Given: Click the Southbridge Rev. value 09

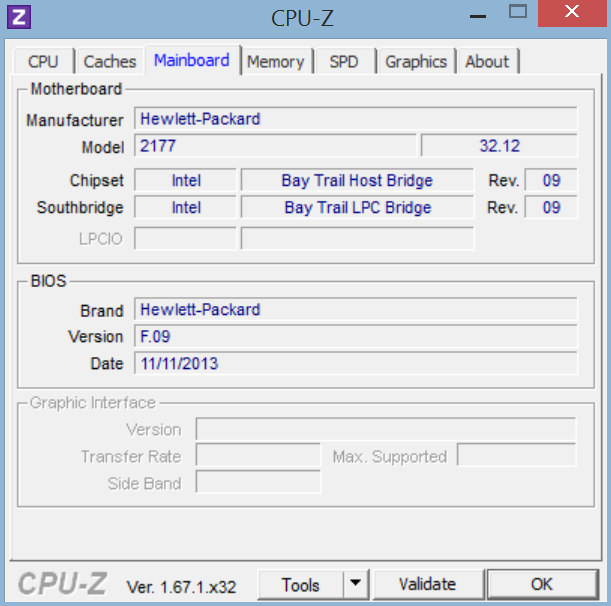Looking at the screenshot, I should click(551, 207).
